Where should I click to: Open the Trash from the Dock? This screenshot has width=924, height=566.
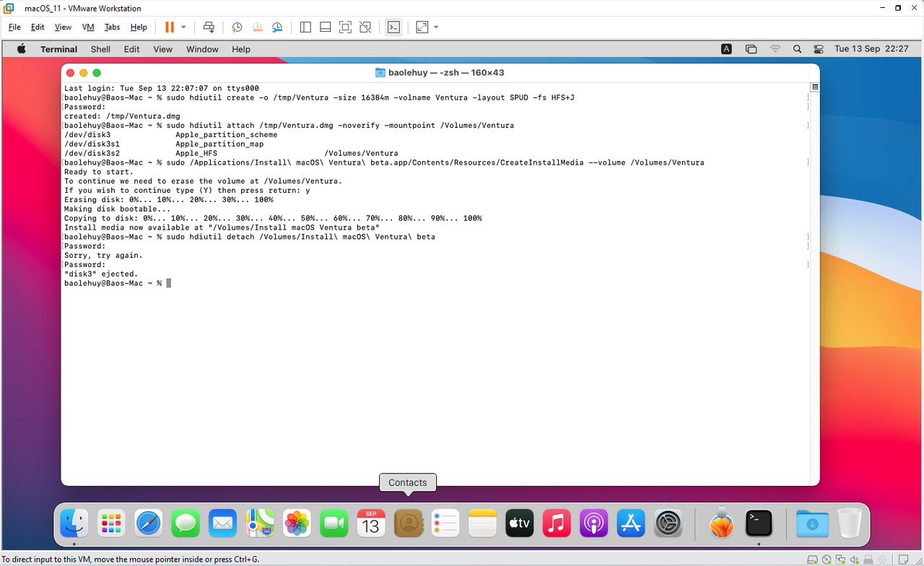click(850, 523)
